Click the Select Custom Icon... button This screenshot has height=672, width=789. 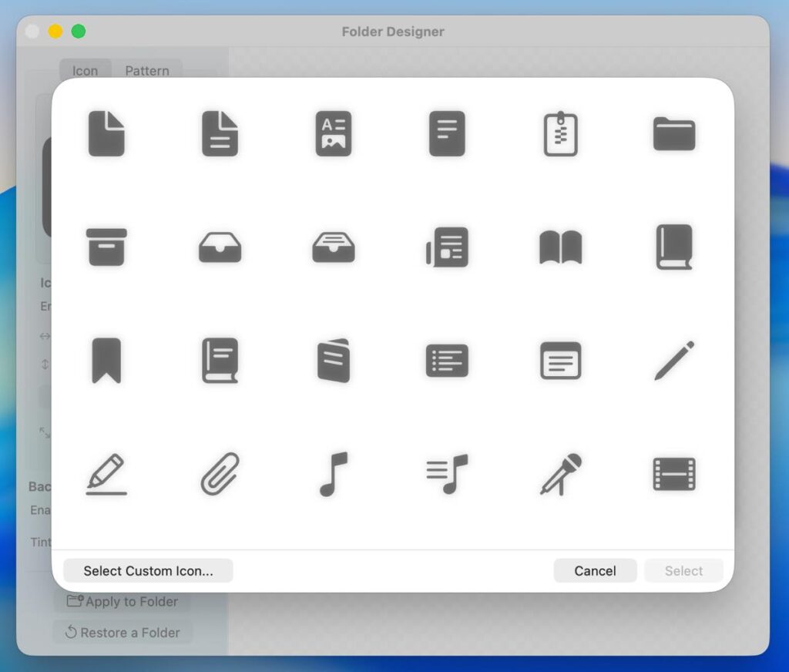pos(148,571)
